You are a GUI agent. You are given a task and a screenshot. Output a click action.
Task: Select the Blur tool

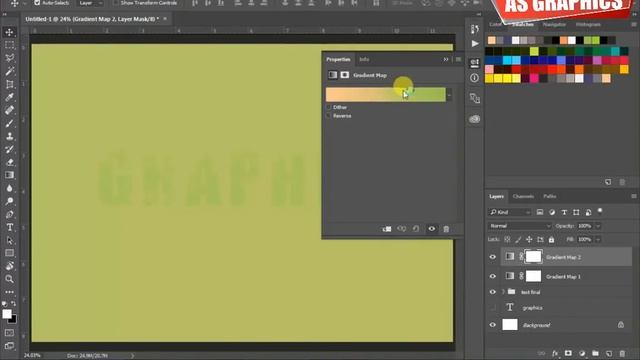[9, 188]
